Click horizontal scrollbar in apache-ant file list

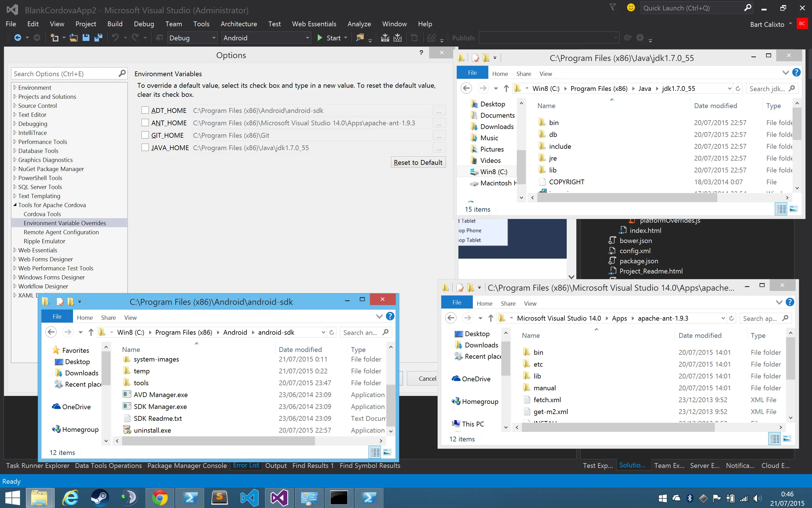pyautogui.click(x=618, y=427)
